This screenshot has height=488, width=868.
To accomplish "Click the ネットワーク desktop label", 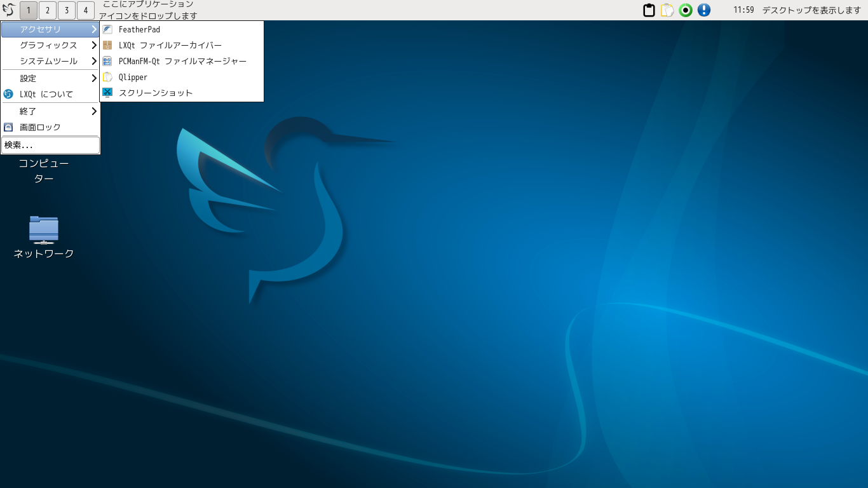I will pos(44,254).
